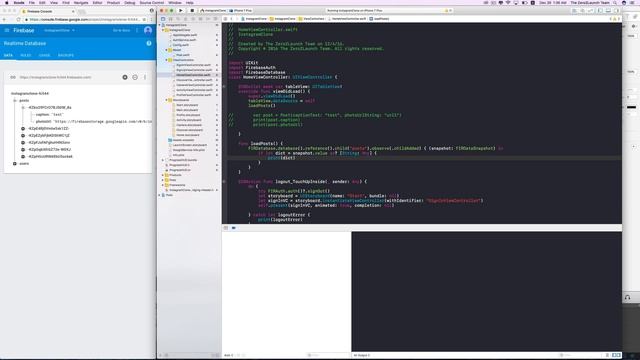Viewport: 640px width, 360px height.
Task: Expand the Products folder in navigator
Action: pos(163,175)
